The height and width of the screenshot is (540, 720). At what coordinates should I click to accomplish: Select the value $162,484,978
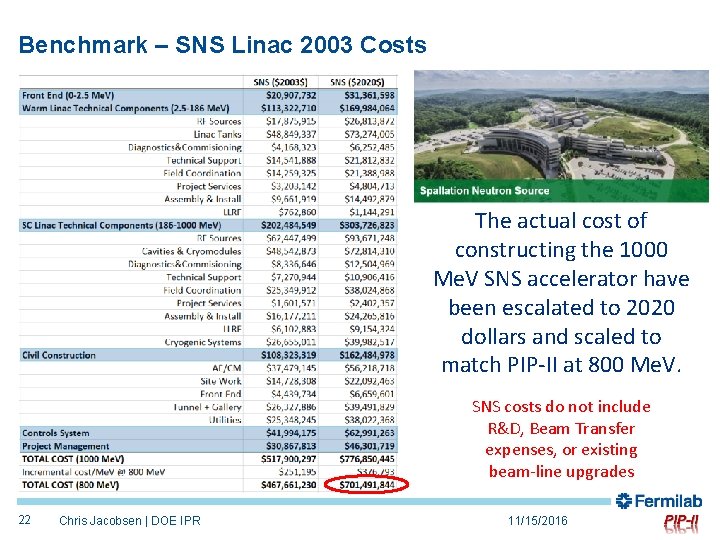pyautogui.click(x=367, y=355)
